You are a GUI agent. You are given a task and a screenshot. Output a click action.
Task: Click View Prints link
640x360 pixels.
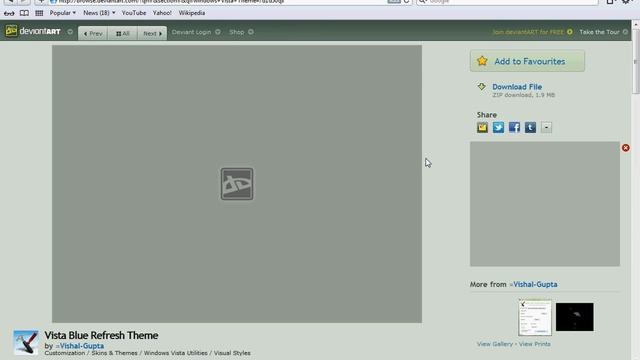535,344
